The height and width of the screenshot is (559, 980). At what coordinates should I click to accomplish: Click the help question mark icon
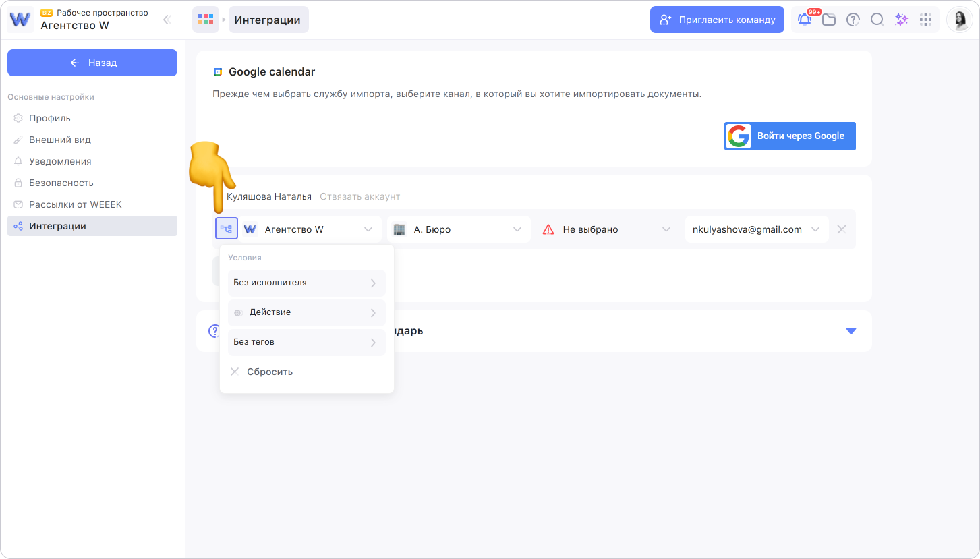coord(853,20)
